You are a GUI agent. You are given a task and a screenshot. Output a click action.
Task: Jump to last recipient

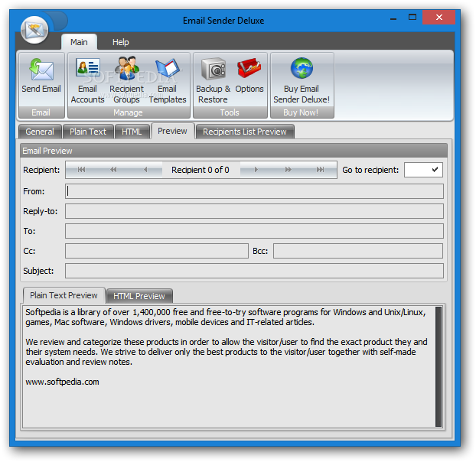coord(320,170)
